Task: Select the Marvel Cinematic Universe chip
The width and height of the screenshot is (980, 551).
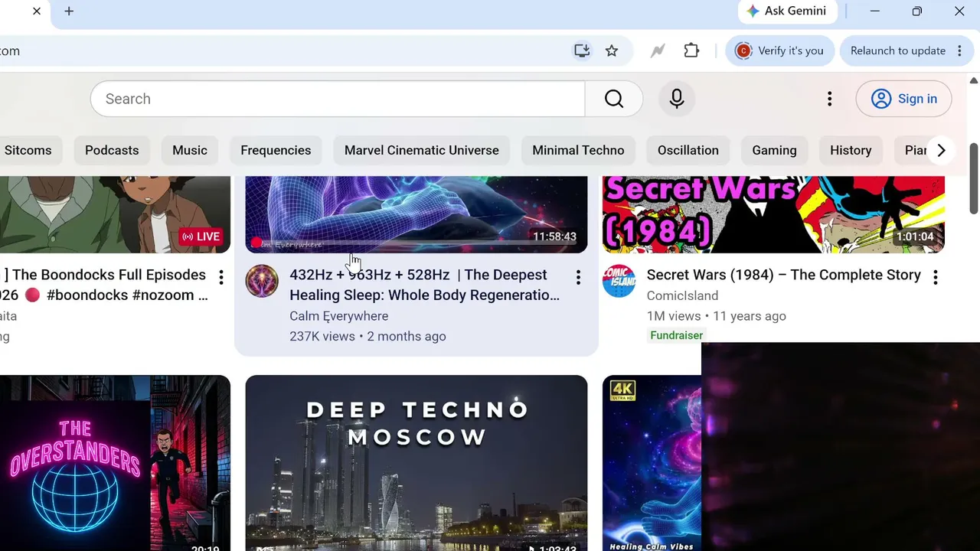Action: (422, 150)
